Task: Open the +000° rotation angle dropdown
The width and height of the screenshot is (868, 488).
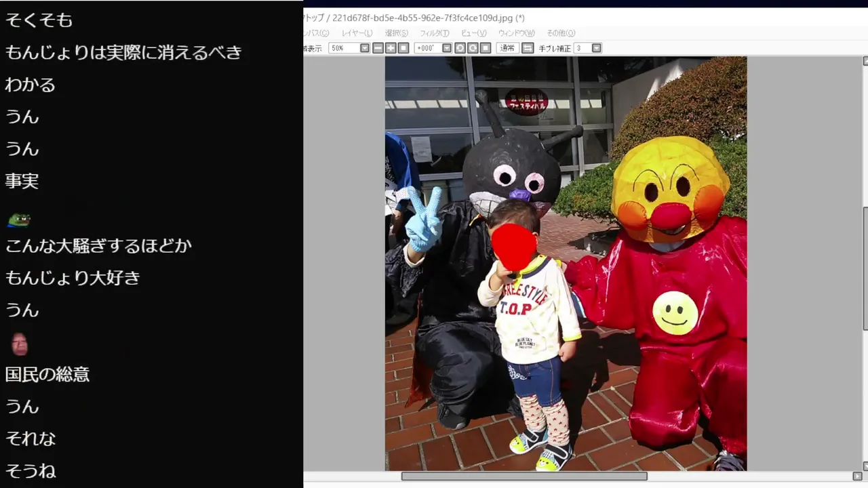Action: [447, 48]
